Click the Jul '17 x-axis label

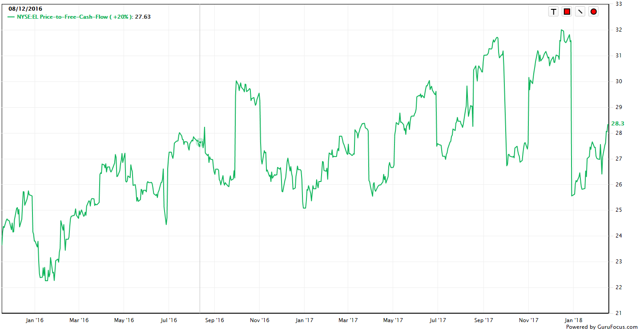[x=438, y=320]
